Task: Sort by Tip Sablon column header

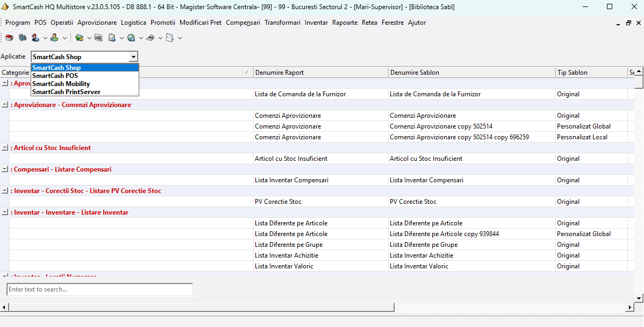Action: pos(591,72)
